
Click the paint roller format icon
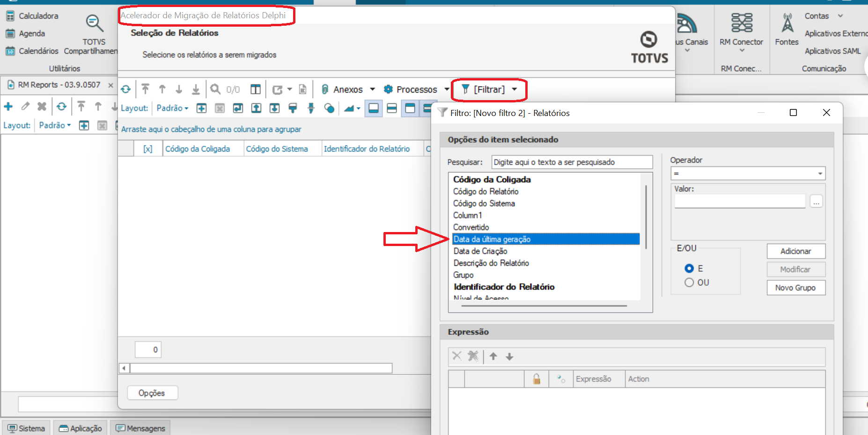point(293,108)
